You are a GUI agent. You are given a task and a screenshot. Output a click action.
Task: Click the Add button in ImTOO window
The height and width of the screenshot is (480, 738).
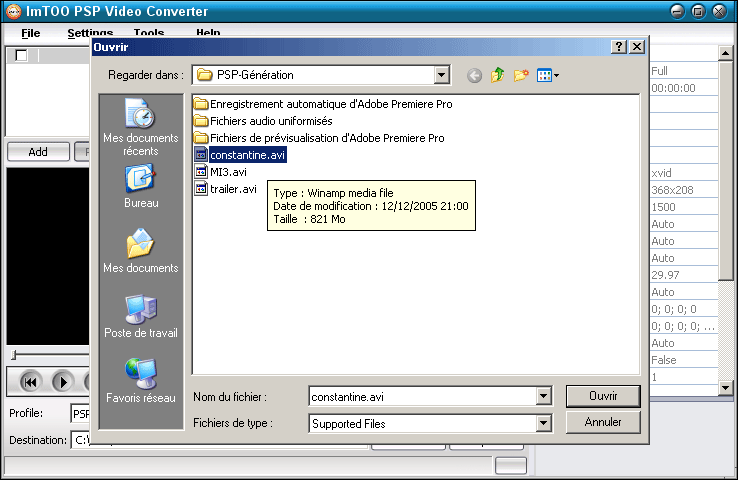click(38, 152)
